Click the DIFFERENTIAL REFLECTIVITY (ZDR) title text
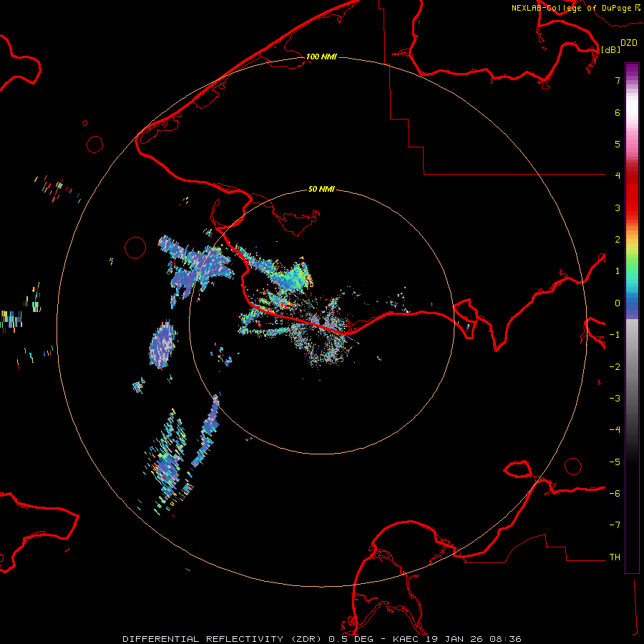644x644 pixels. pyautogui.click(x=223, y=639)
